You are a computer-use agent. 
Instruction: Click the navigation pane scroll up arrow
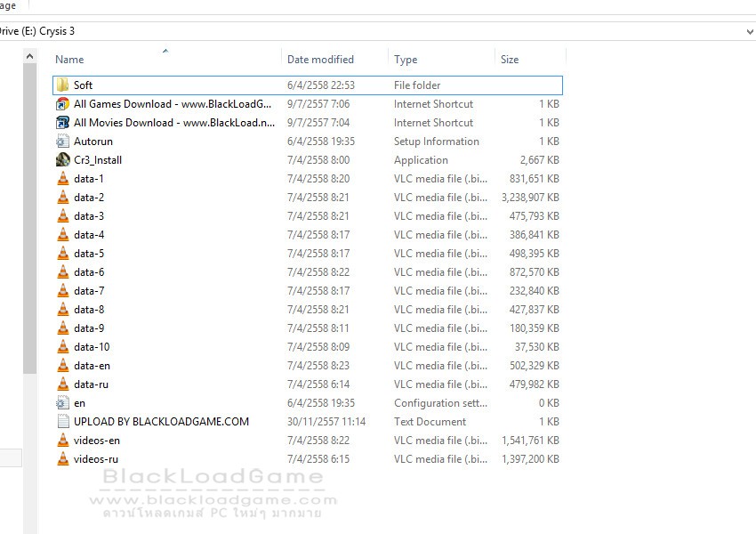(30, 56)
